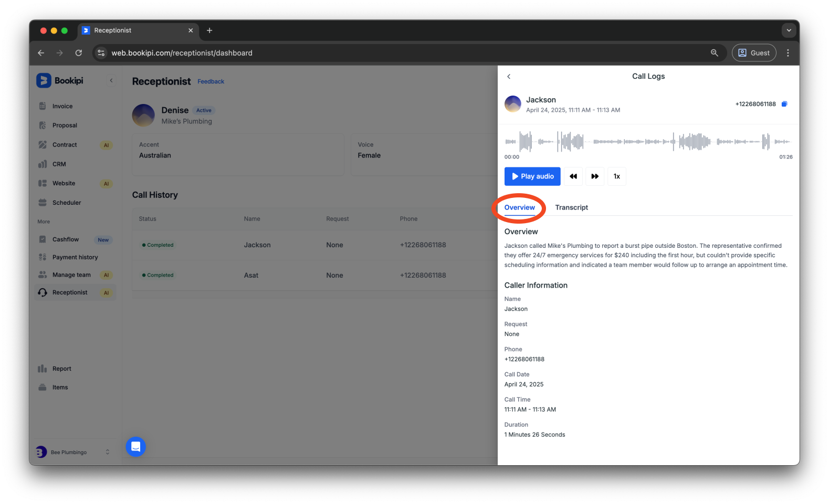
Task: Open the Invoice sidebar icon
Action: click(43, 106)
